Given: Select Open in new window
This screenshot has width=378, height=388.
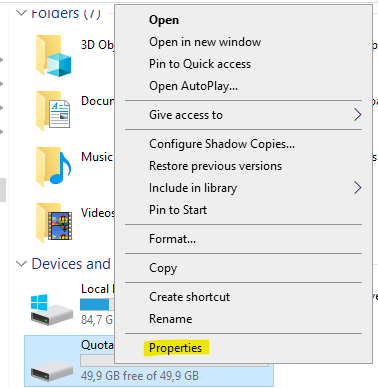Looking at the screenshot, I should 205,42.
